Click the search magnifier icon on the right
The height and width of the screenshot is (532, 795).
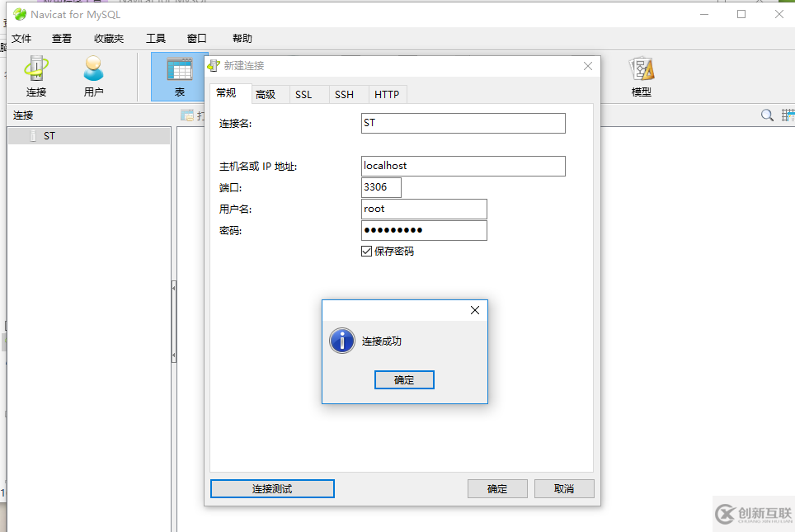pyautogui.click(x=767, y=115)
